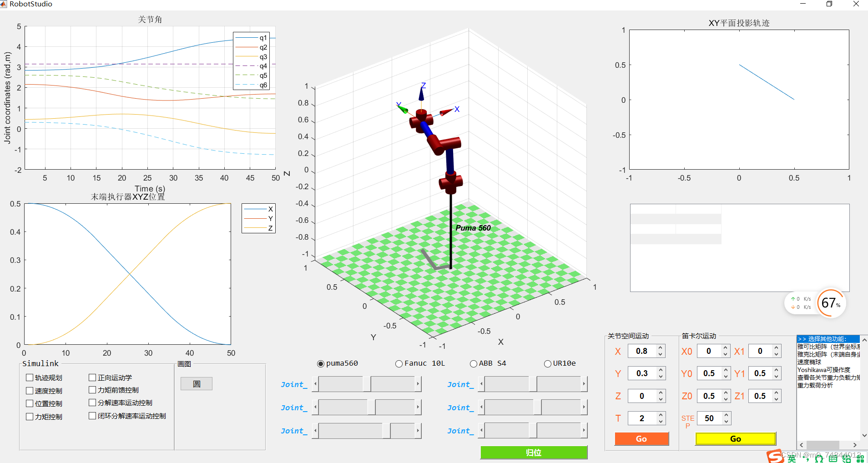The height and width of the screenshot is (463, 868).
Task: Switch to the UR10e robot
Action: coord(548,363)
